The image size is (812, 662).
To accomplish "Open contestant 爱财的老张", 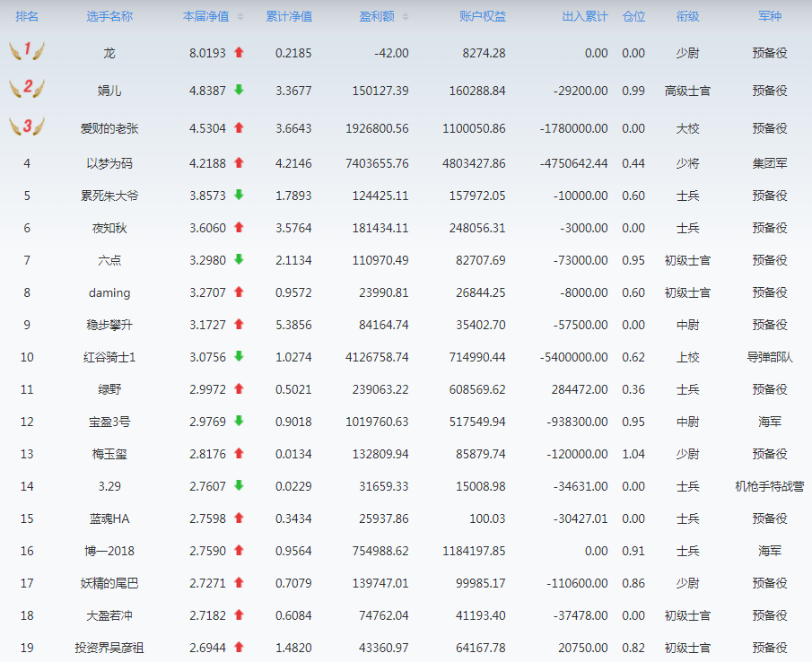I will pos(109,128).
